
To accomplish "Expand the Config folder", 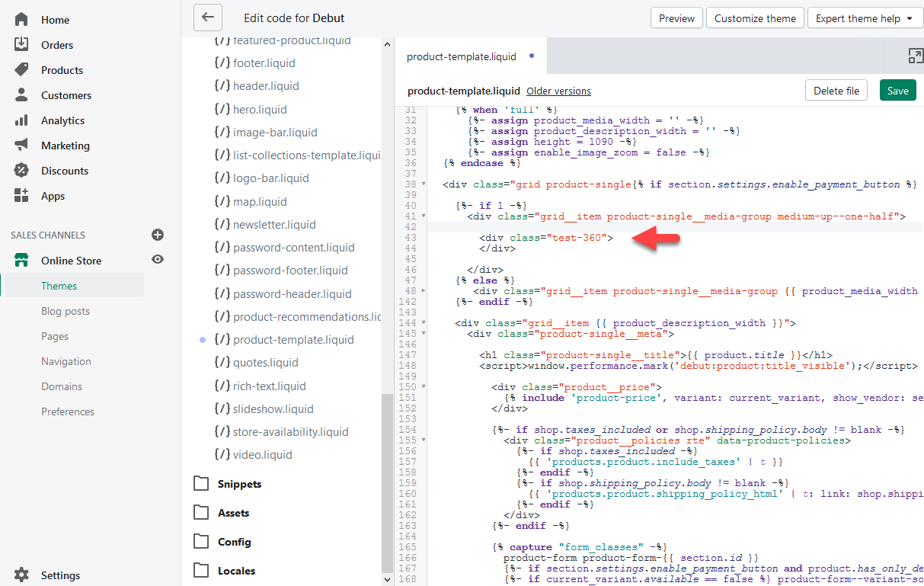I will click(222, 542).
